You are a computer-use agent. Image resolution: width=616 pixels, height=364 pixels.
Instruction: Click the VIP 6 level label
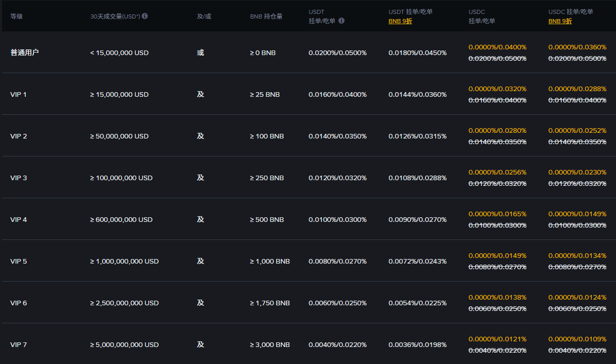19,303
